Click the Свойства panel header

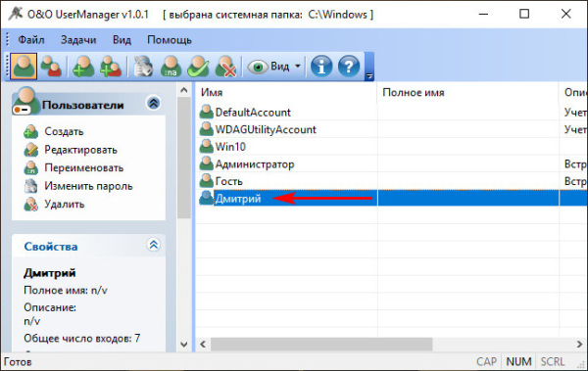[88, 246]
